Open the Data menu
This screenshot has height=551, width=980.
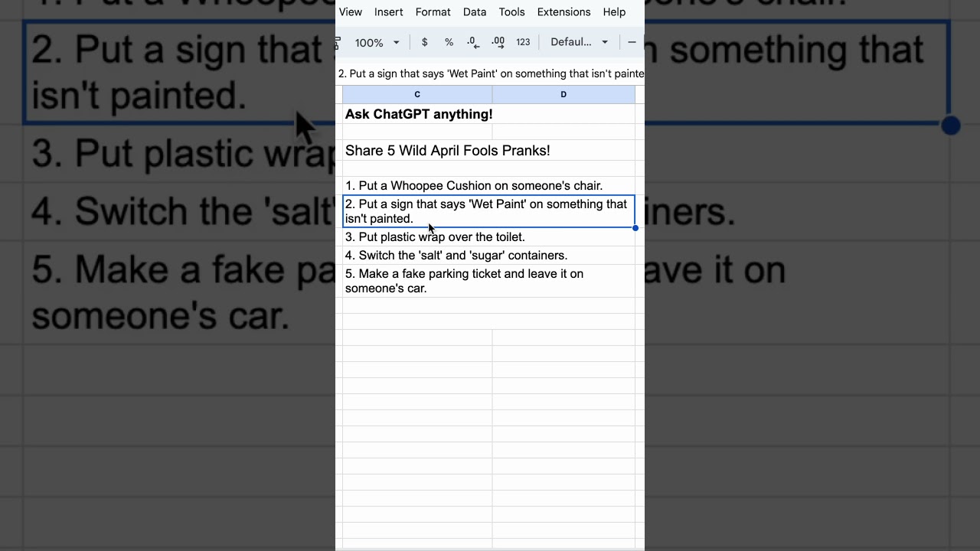coord(475,12)
